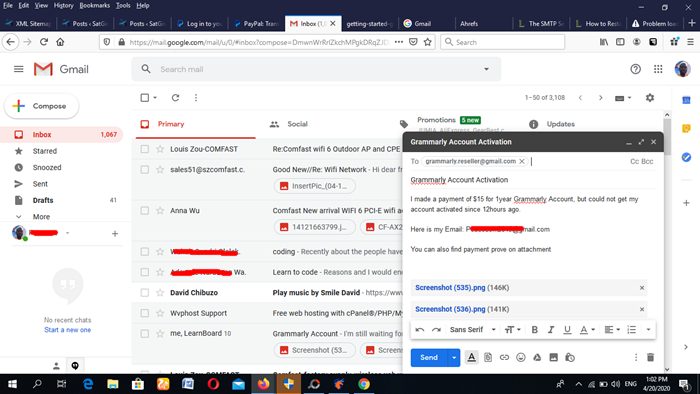Go to newer messages arrow
700x394 pixels.
[580, 98]
